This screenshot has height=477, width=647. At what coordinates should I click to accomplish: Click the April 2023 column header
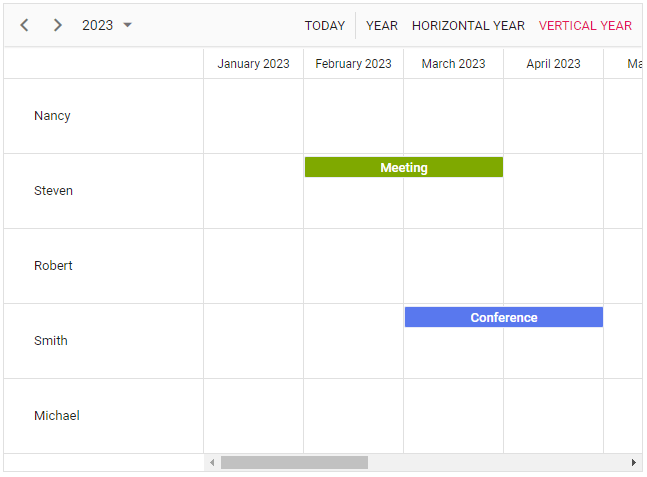pos(553,64)
